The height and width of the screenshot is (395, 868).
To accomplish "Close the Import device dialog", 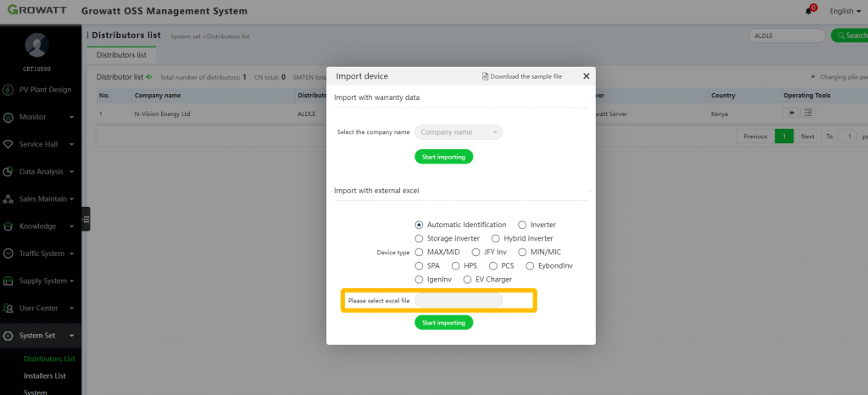I will (587, 76).
